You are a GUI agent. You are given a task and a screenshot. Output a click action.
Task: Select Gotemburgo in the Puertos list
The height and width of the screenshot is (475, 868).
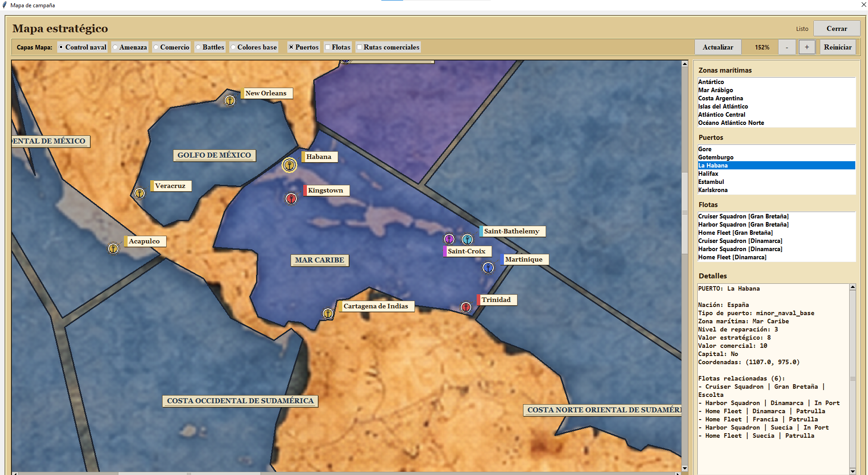(776, 157)
